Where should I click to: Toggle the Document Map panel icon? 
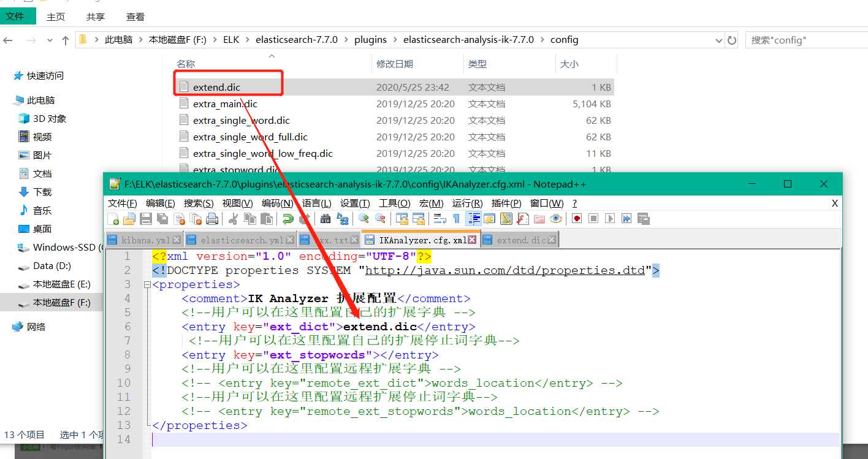click(506, 219)
